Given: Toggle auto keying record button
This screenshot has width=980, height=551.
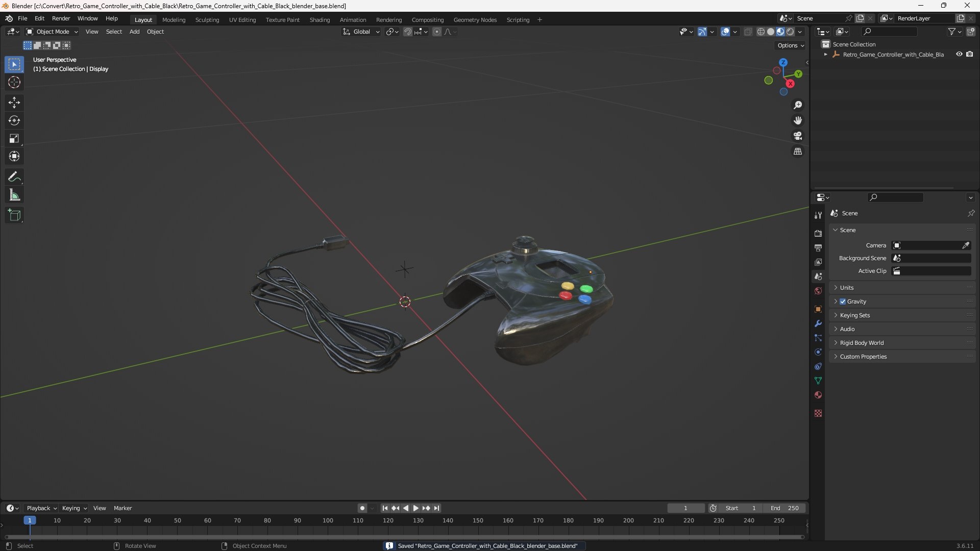Looking at the screenshot, I should coord(362,508).
